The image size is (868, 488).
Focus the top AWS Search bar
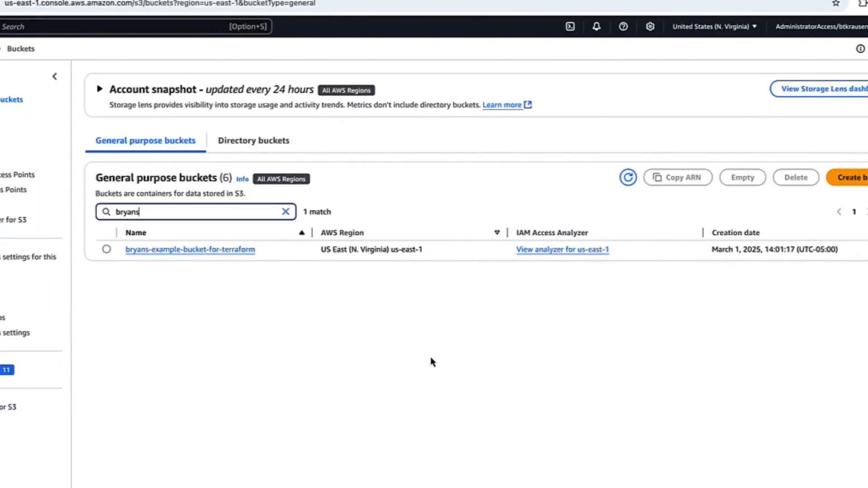click(x=136, y=27)
